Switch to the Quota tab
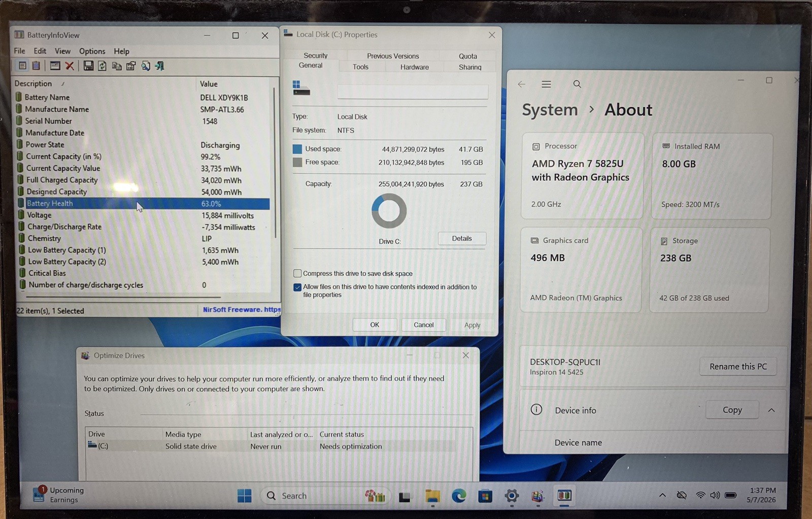812x519 pixels. coord(468,56)
